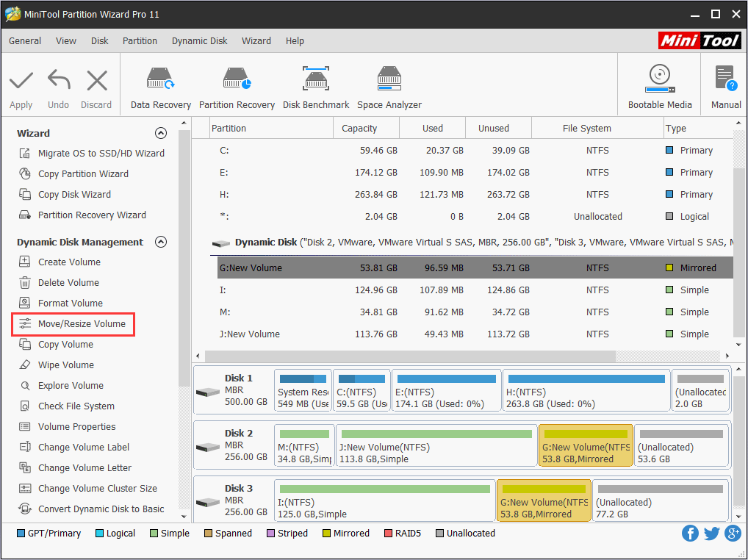The height and width of the screenshot is (560, 748).
Task: Sort by Used column header
Action: click(x=433, y=129)
